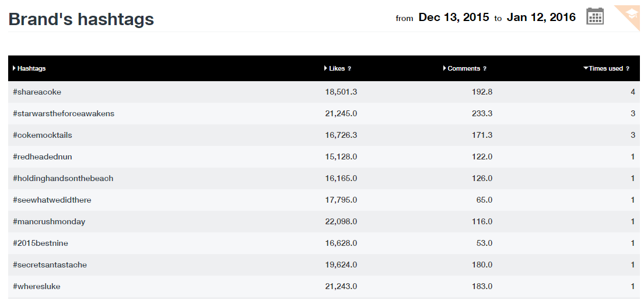
Task: Open the calendar date picker icon
Action: tap(594, 16)
